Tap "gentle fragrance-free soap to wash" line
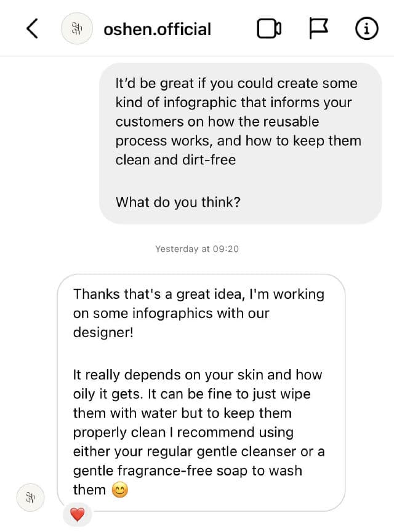 [x=187, y=470]
